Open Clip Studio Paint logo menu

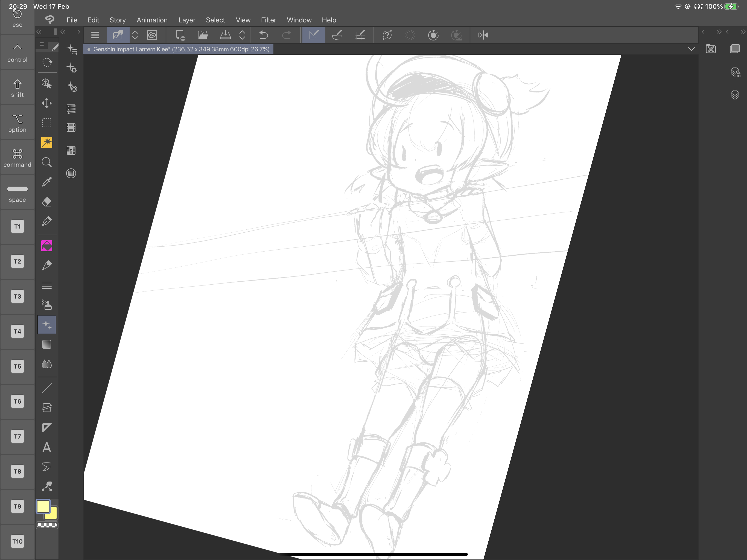pos(50,20)
